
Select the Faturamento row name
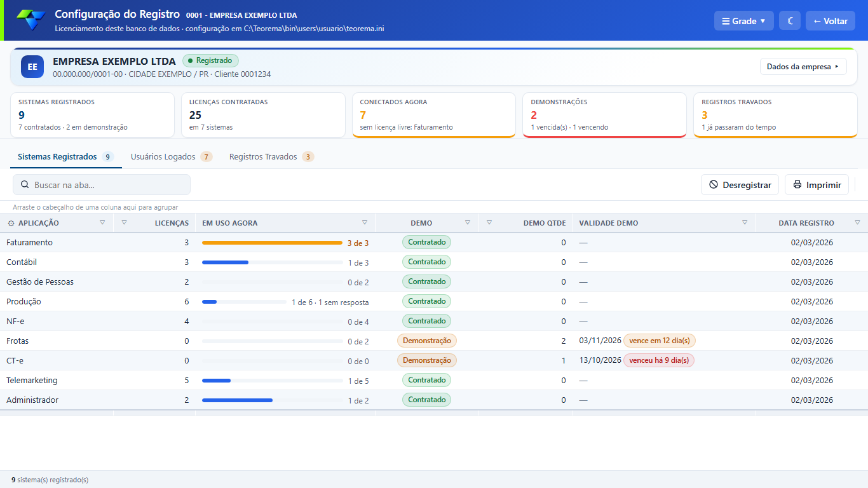tap(30, 243)
